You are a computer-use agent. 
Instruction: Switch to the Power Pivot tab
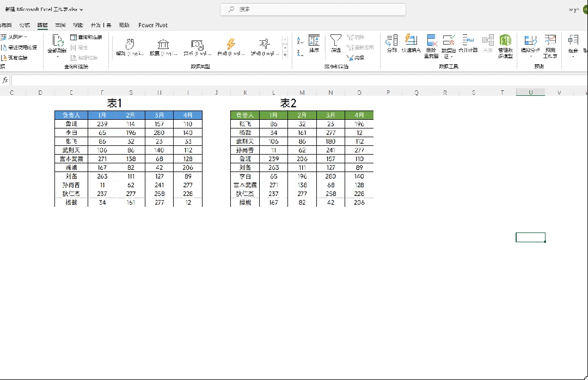(x=153, y=25)
